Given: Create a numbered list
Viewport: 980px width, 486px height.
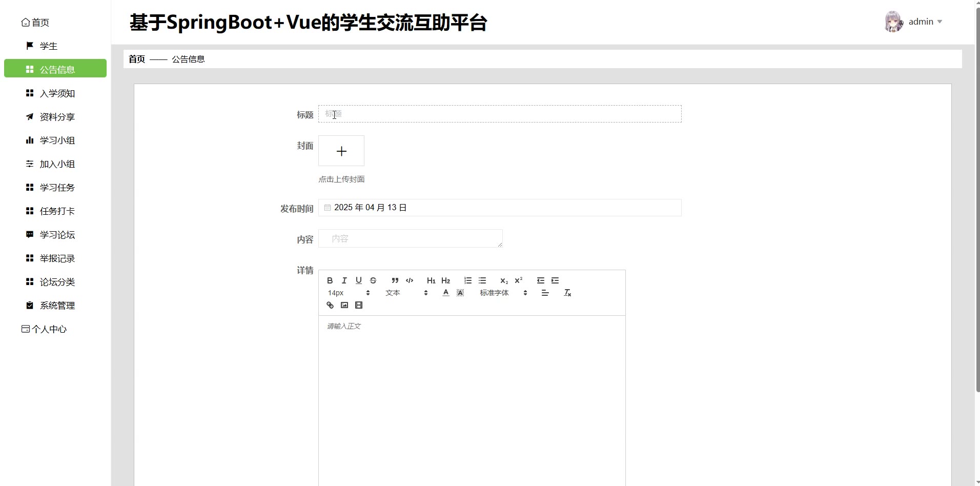Looking at the screenshot, I should click(x=468, y=280).
